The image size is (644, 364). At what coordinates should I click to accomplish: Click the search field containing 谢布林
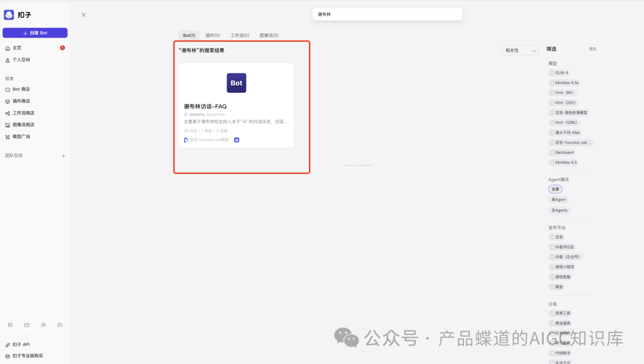pos(388,14)
